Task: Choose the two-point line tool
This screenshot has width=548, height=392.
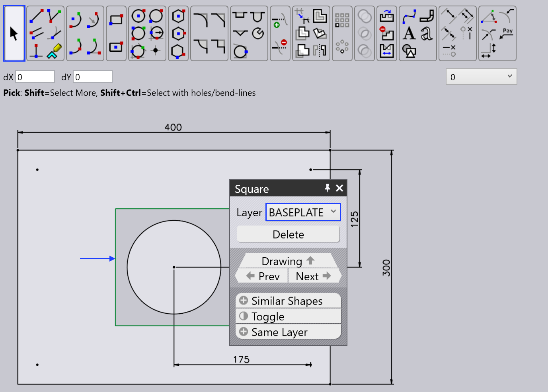Action: coord(36,16)
